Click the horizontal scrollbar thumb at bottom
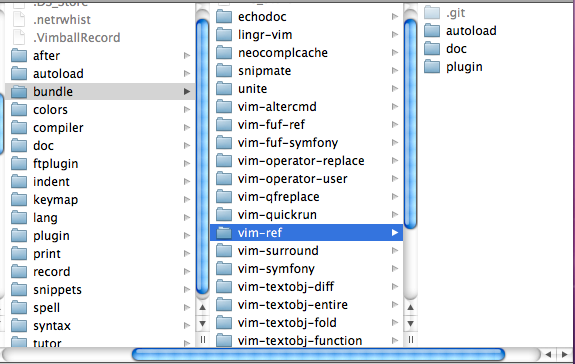Image resolution: width=575 pixels, height=364 pixels. (318, 354)
